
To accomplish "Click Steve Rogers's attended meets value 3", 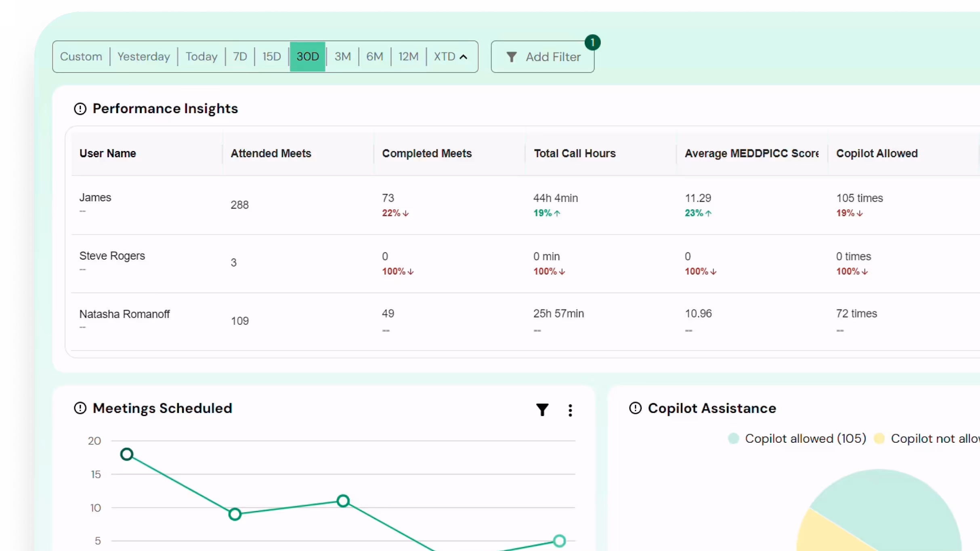I will [233, 263].
